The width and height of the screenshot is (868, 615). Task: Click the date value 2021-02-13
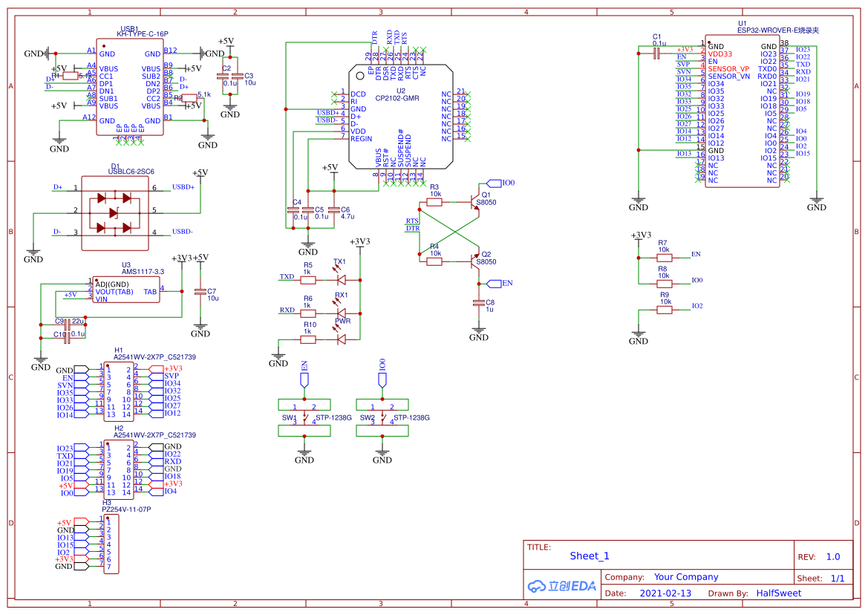click(x=665, y=593)
